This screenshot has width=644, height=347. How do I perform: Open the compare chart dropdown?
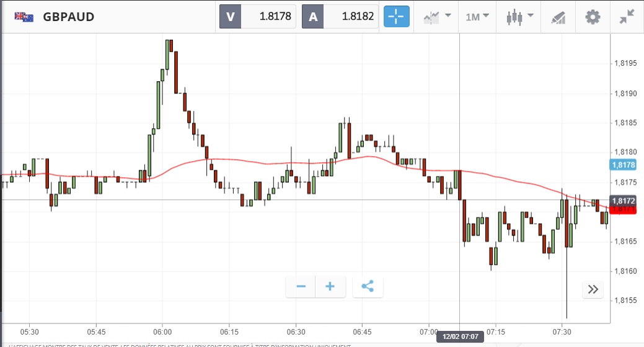(x=437, y=17)
